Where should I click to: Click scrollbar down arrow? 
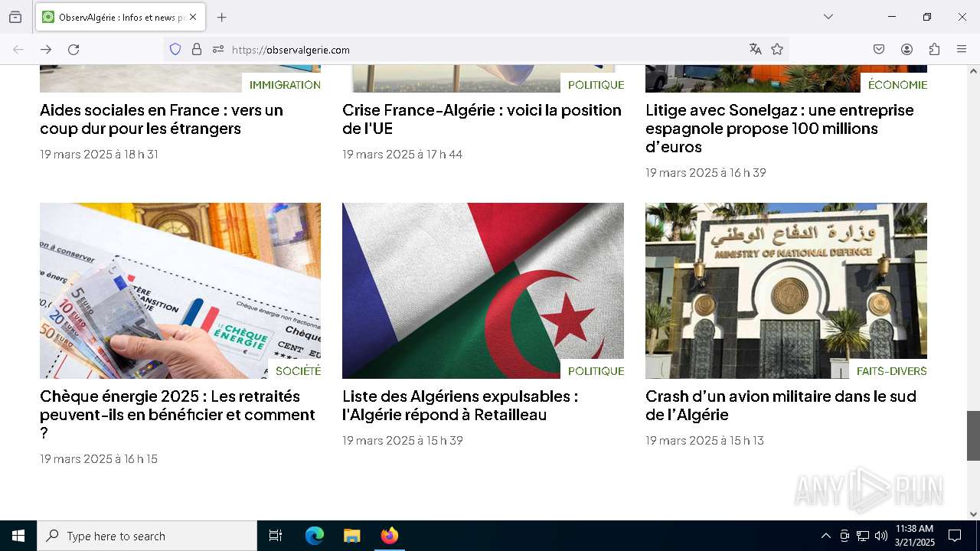(x=973, y=514)
